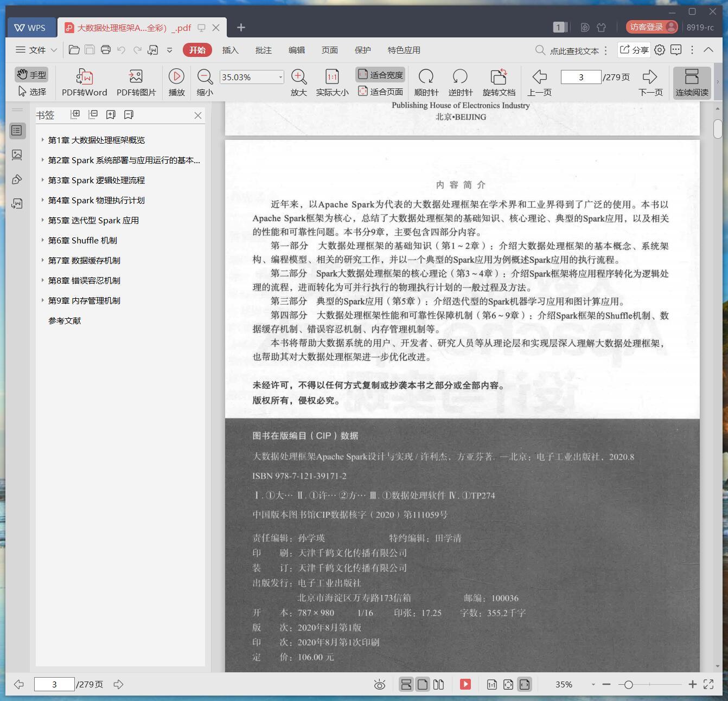Click the print icon
The image size is (728, 701).
click(x=106, y=50)
